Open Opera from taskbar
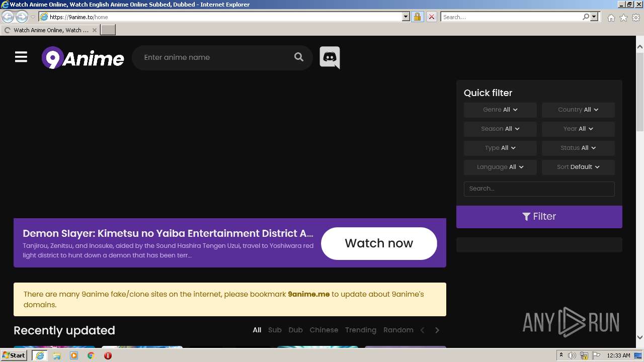644x362 pixels. point(108,355)
